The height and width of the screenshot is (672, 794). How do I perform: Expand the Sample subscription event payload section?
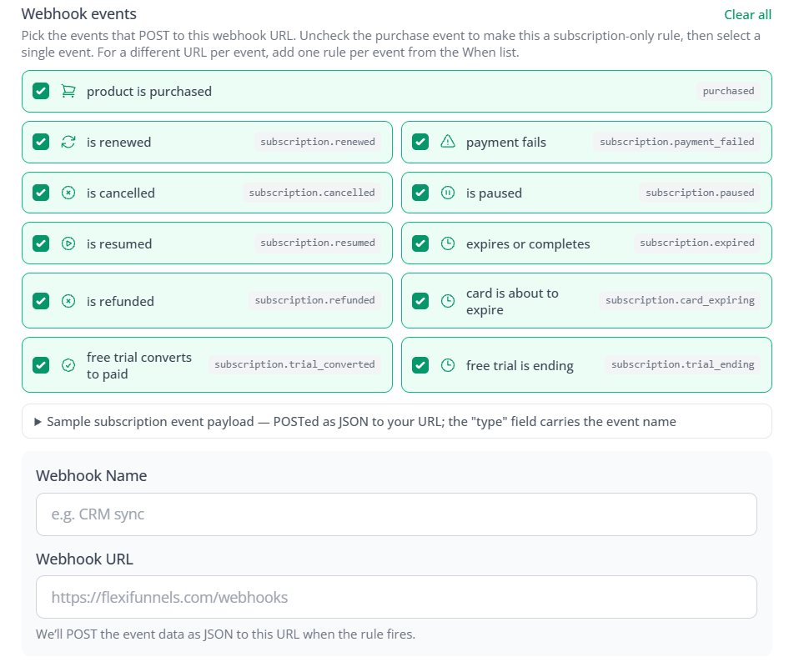pos(396,421)
